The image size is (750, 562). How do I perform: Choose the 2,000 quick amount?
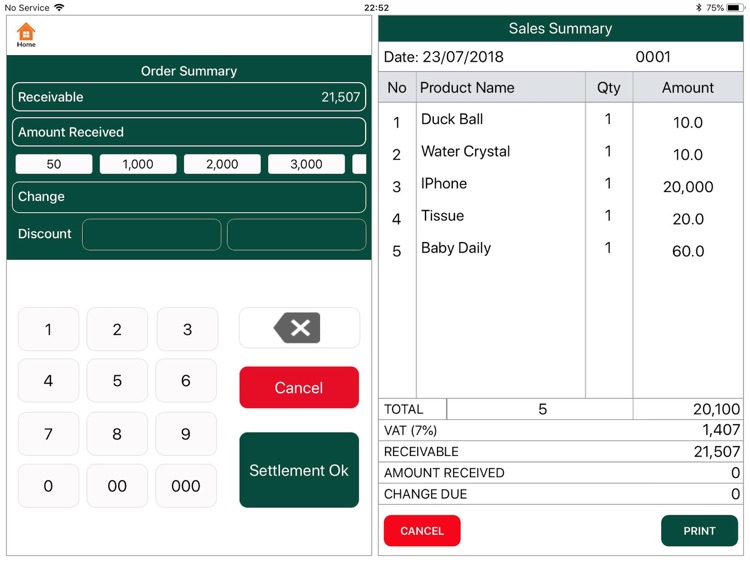[x=222, y=164]
